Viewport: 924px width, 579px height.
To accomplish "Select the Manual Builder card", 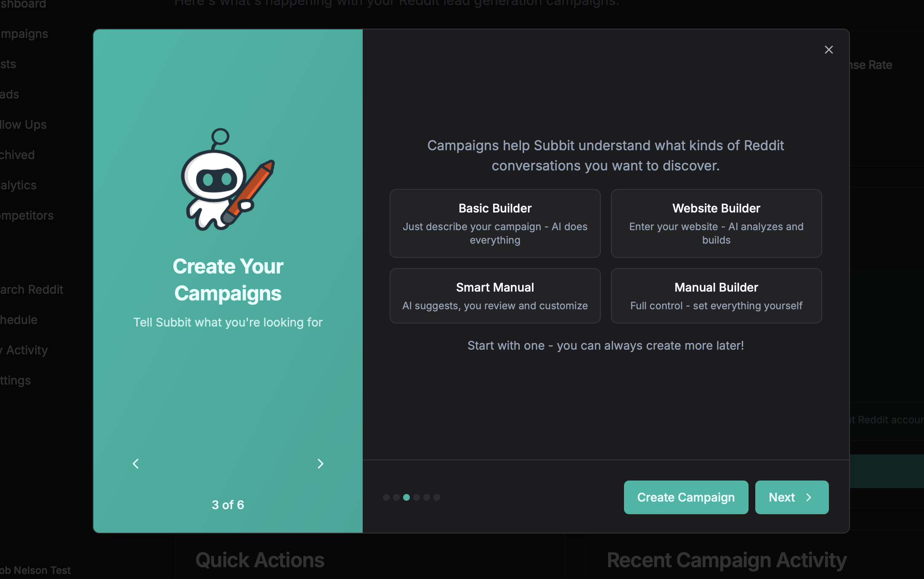I will pyautogui.click(x=716, y=296).
